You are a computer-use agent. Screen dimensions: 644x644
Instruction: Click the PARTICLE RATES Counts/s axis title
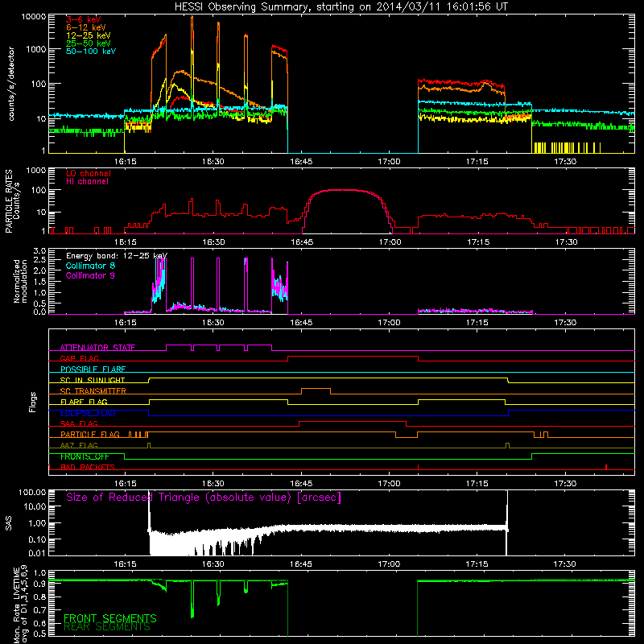pyautogui.click(x=12, y=201)
